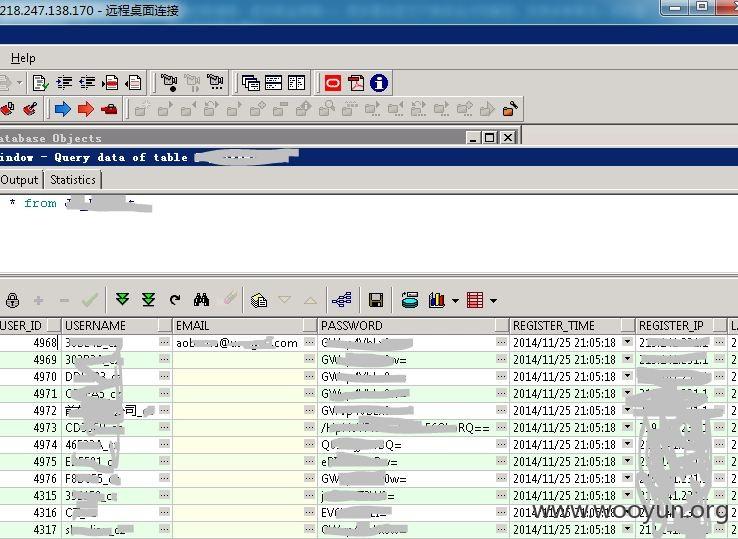Viewport: 738px width, 539px height.
Task: Open dropdown arrow next to bar chart icon
Action: 455,300
